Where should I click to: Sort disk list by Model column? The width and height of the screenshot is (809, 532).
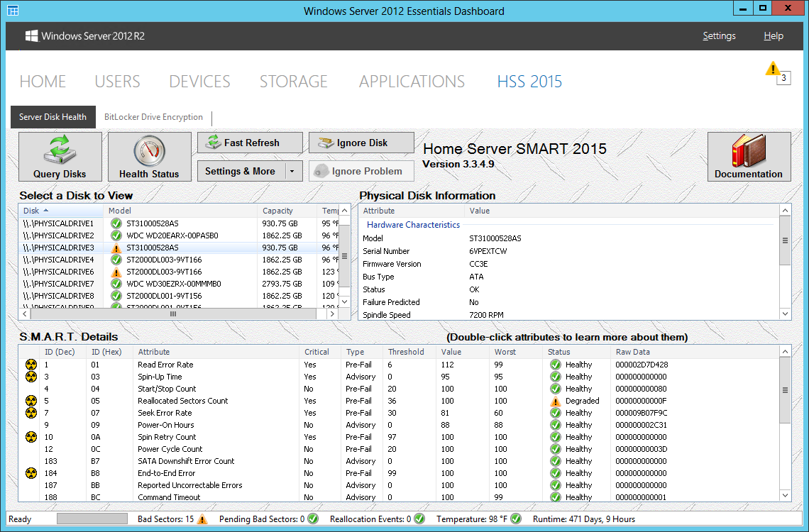[x=180, y=211]
